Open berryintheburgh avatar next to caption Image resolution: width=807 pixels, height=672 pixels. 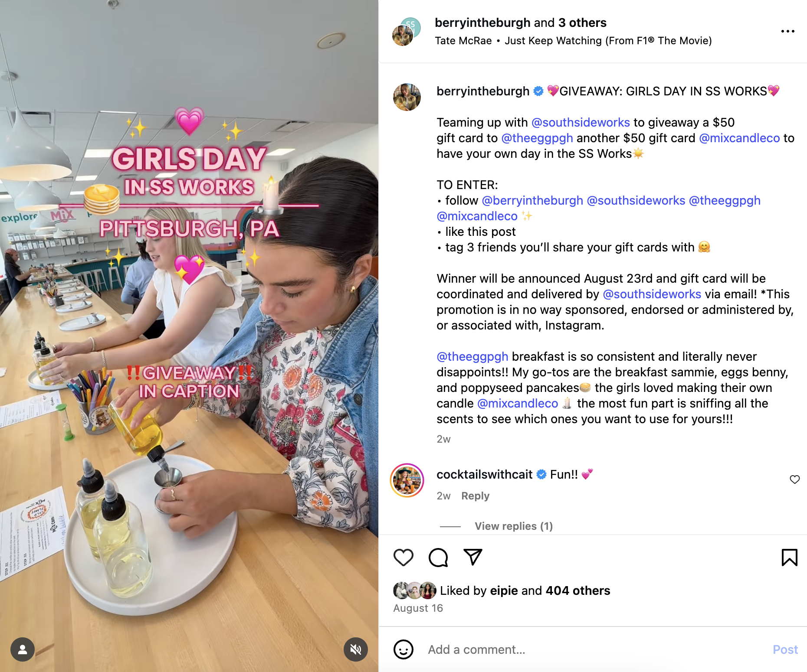pos(407,97)
